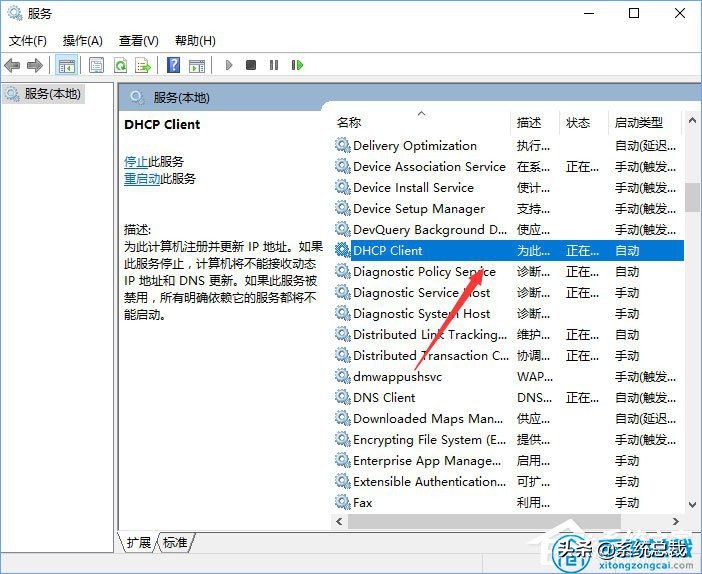Switch to the 标准 tab
Viewport: 702px width, 574px height.
pos(175,542)
